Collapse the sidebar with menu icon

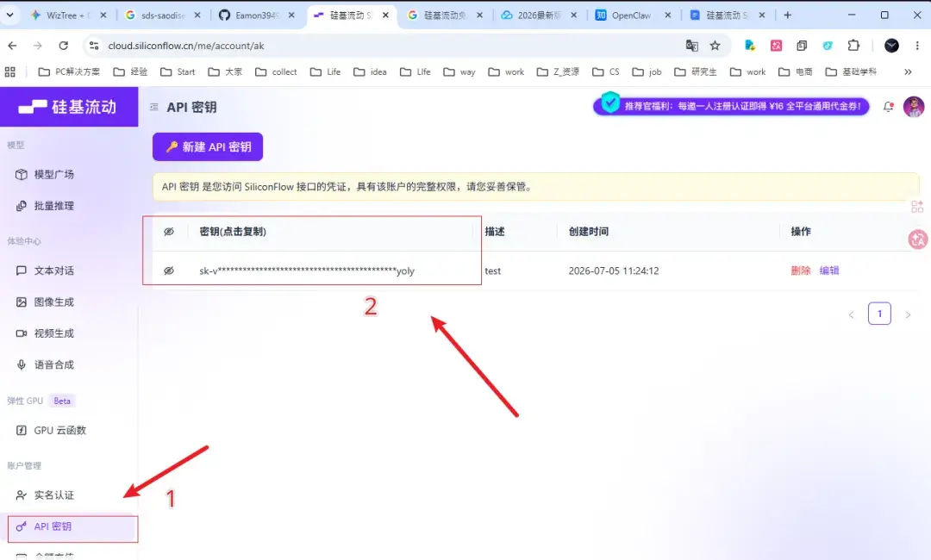point(153,108)
